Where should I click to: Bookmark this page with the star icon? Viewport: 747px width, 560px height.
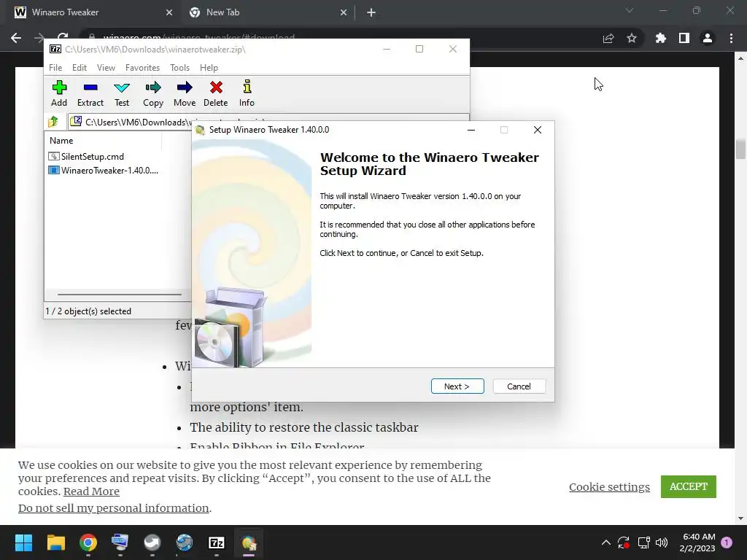click(x=632, y=38)
